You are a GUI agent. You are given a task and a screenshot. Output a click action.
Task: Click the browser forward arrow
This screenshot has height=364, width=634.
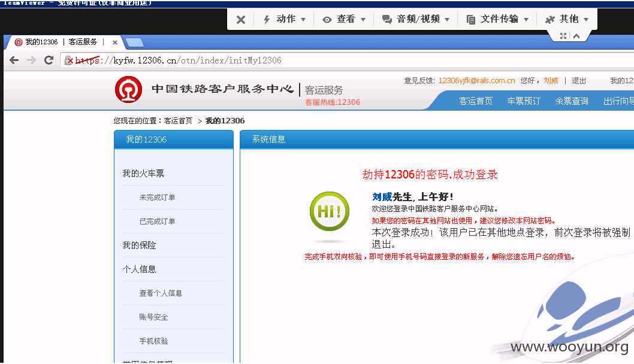click(x=31, y=60)
